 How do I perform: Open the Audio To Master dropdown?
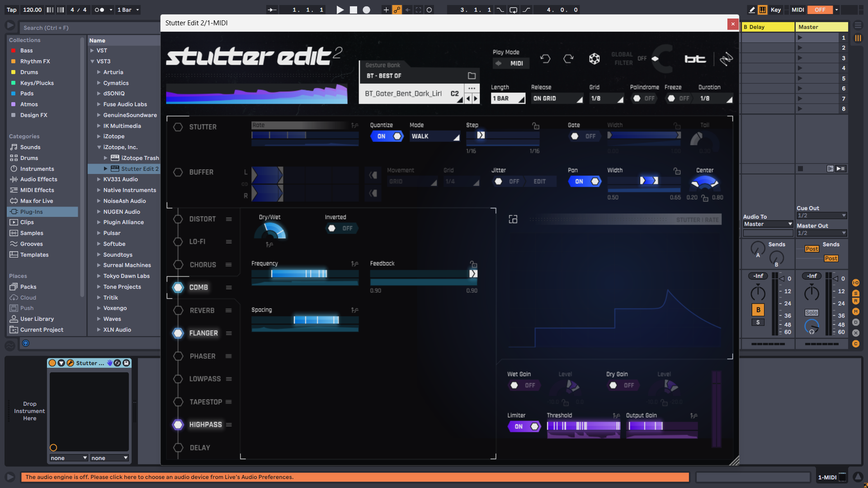(768, 224)
